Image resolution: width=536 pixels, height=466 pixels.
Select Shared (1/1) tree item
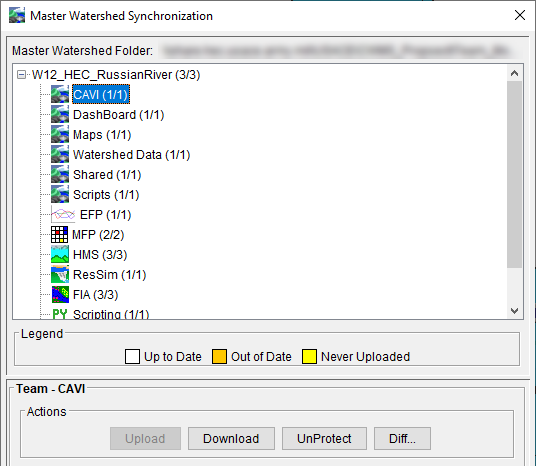tap(107, 175)
